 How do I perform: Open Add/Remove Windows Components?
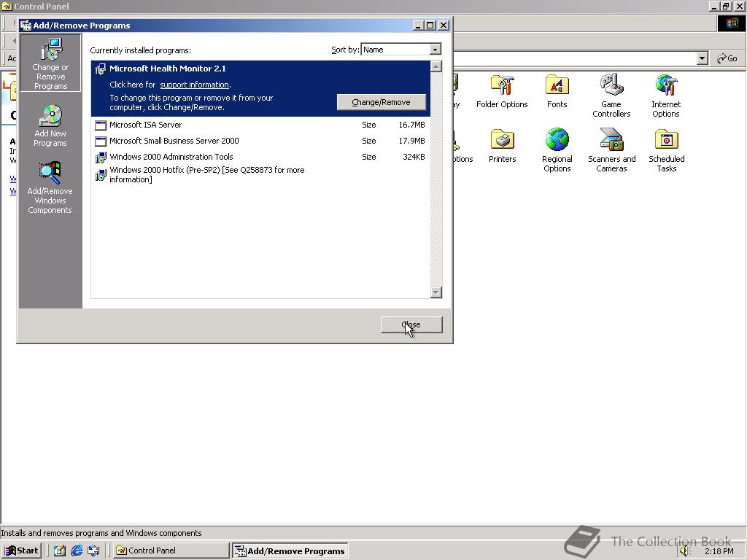tap(50, 187)
